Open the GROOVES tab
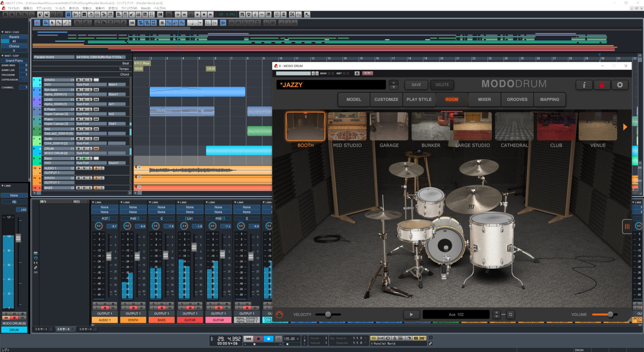The height and width of the screenshot is (352, 644). (517, 99)
